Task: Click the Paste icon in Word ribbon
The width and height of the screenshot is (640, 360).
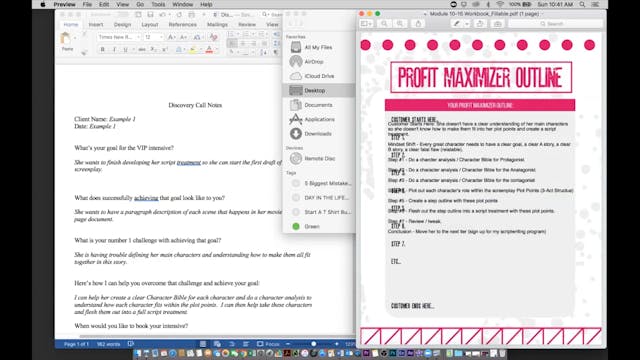Action: coord(65,39)
